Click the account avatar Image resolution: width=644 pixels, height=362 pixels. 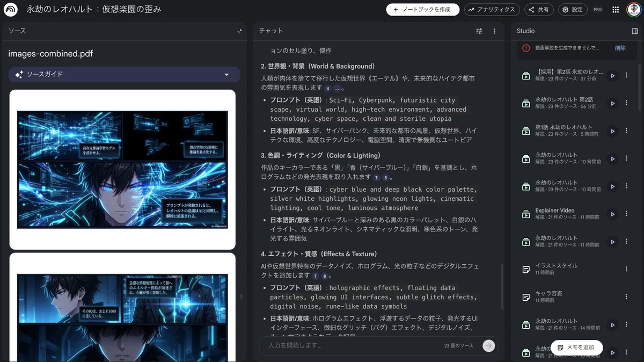coord(634,10)
